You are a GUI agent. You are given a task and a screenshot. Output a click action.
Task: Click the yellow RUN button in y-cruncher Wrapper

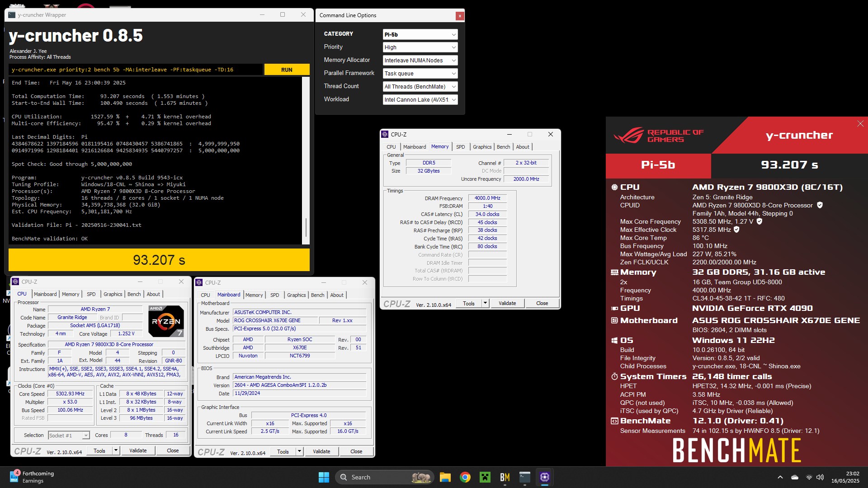(x=287, y=70)
